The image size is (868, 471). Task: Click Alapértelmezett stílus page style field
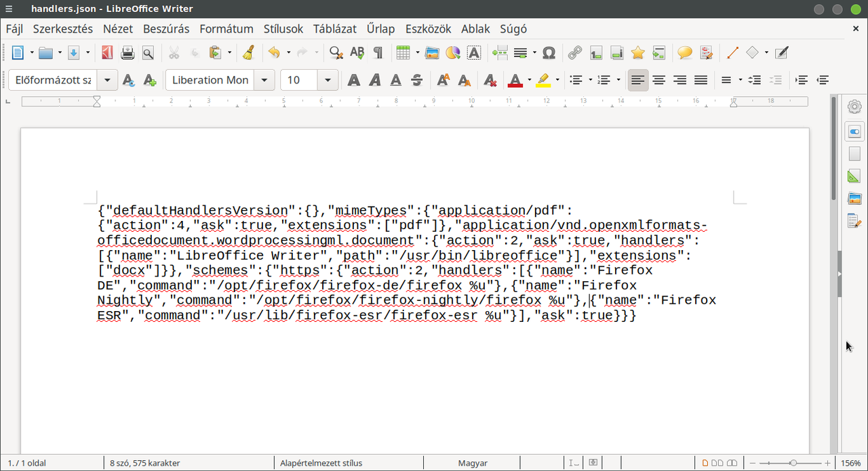point(321,463)
